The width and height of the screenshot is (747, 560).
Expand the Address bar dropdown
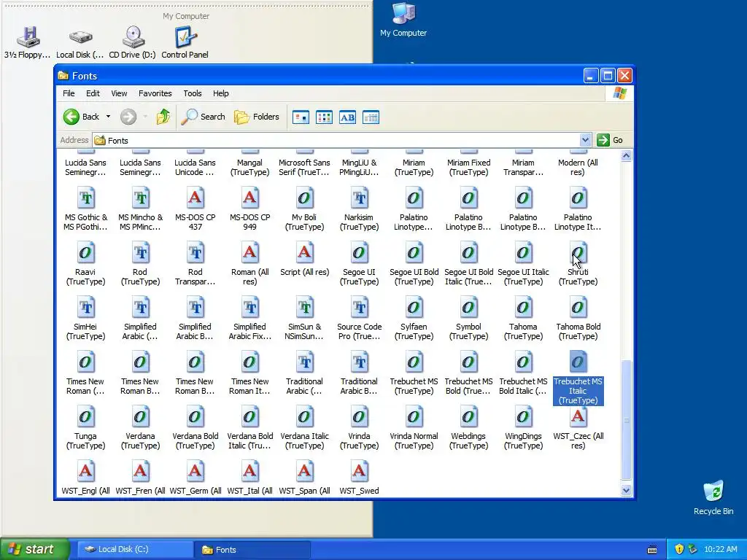[x=585, y=140]
